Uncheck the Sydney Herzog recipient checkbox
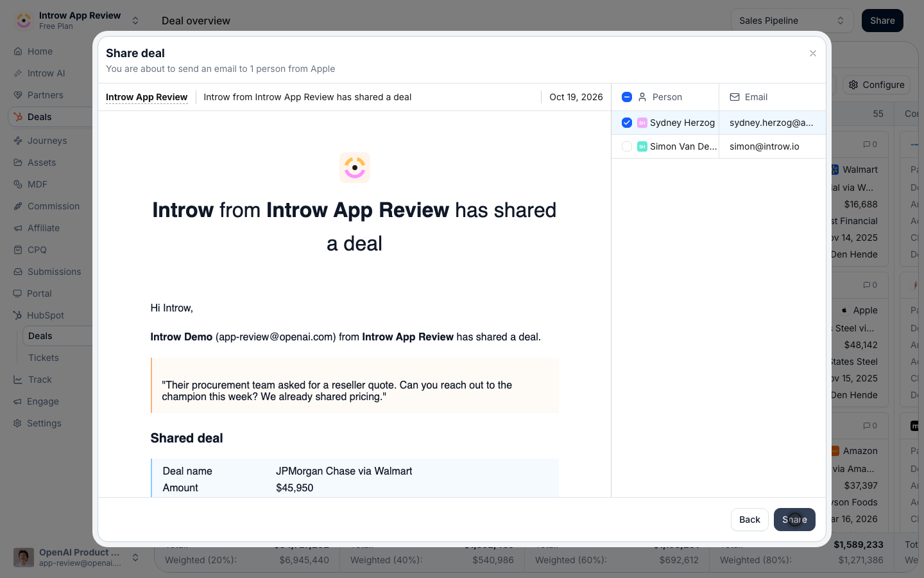The image size is (924, 578). [x=627, y=123]
